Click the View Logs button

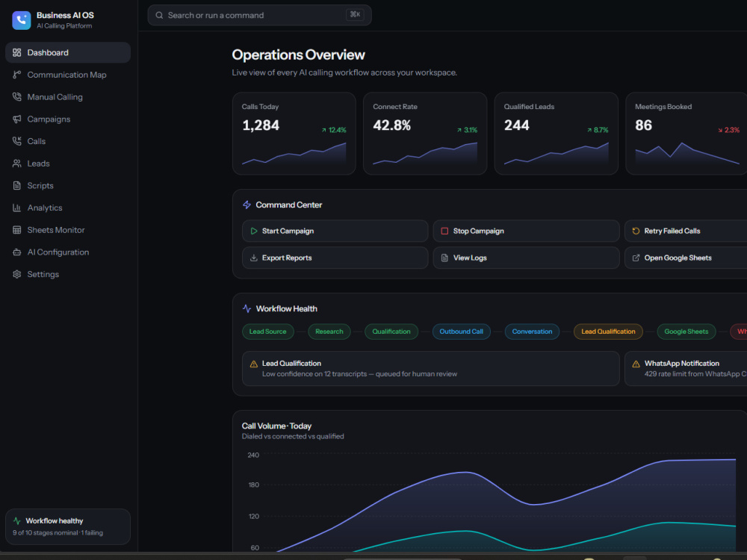(526, 258)
